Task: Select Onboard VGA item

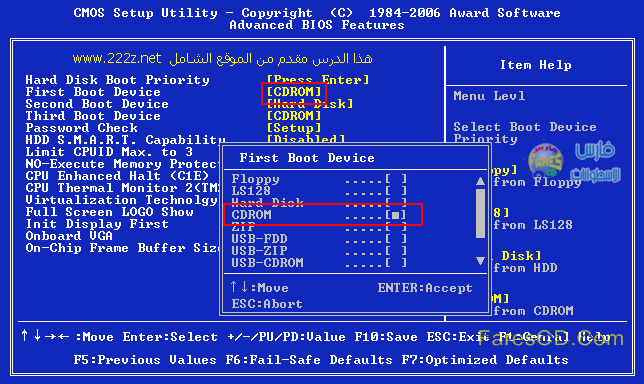Action: tap(69, 236)
